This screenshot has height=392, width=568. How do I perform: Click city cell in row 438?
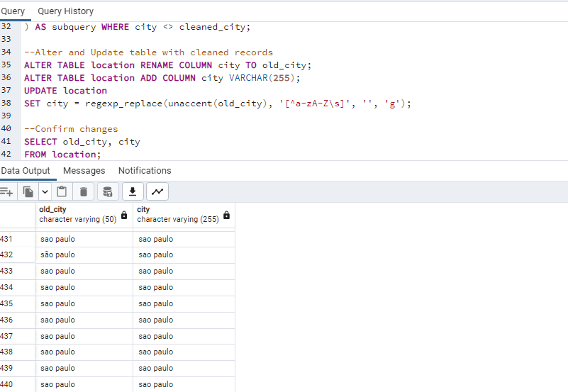[184, 352]
